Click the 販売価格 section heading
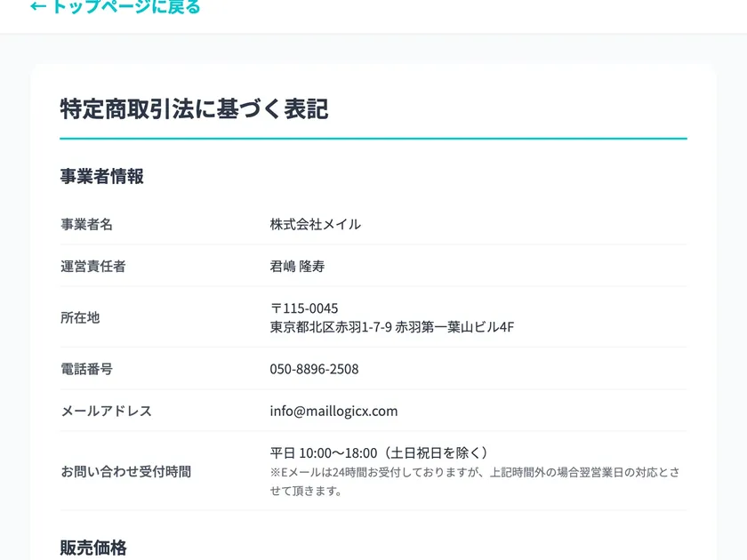The image size is (747, 560). pos(93,548)
